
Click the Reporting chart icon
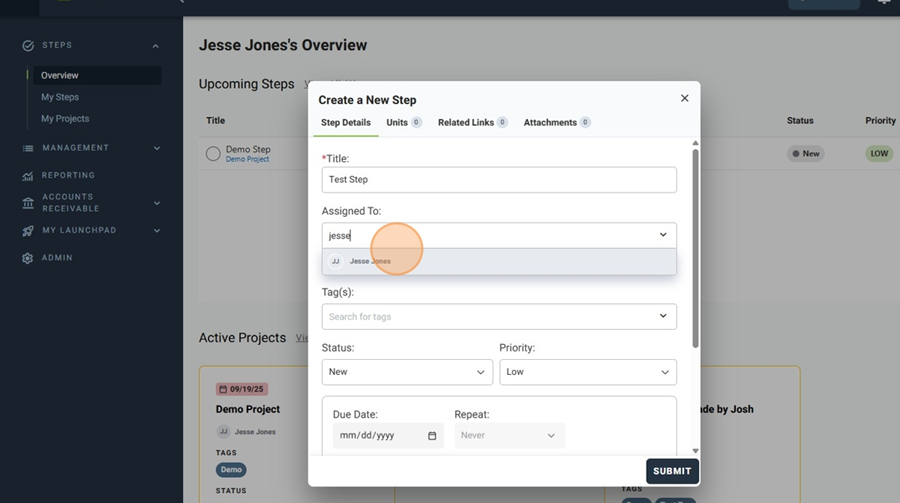point(28,176)
